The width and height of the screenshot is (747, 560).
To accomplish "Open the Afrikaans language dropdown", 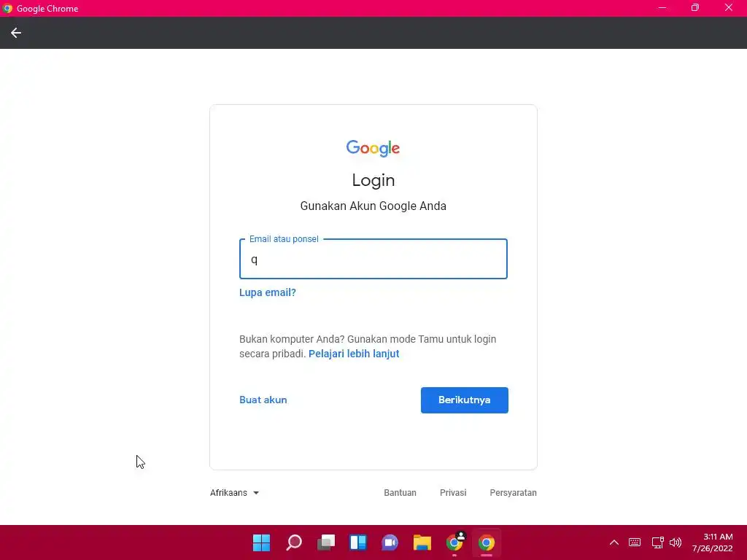I will click(x=234, y=493).
